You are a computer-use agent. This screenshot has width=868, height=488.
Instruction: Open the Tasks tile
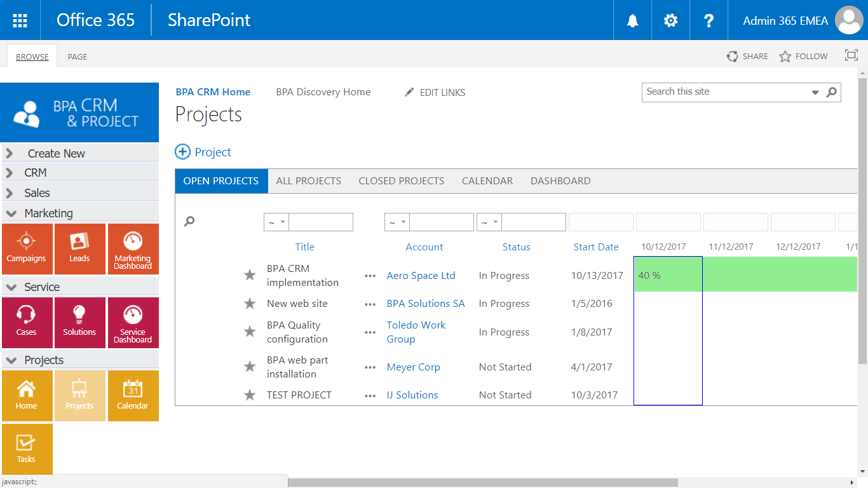[x=27, y=449]
